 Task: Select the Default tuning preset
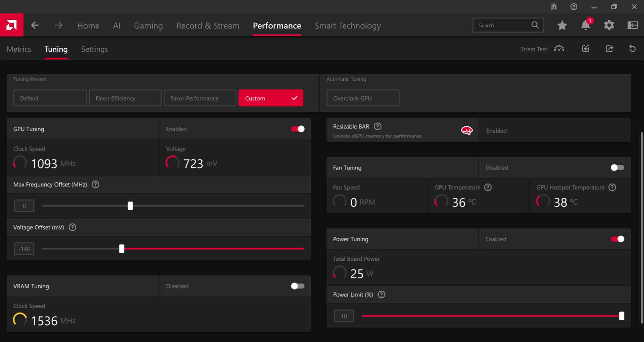pyautogui.click(x=50, y=98)
